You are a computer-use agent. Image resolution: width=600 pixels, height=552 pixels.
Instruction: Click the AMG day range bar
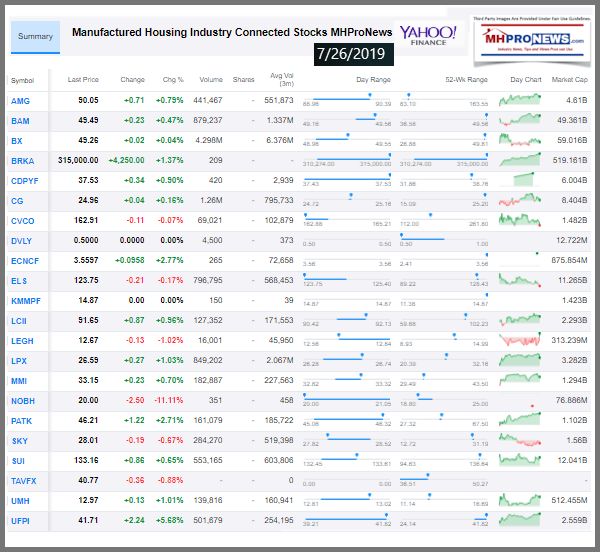click(347, 99)
